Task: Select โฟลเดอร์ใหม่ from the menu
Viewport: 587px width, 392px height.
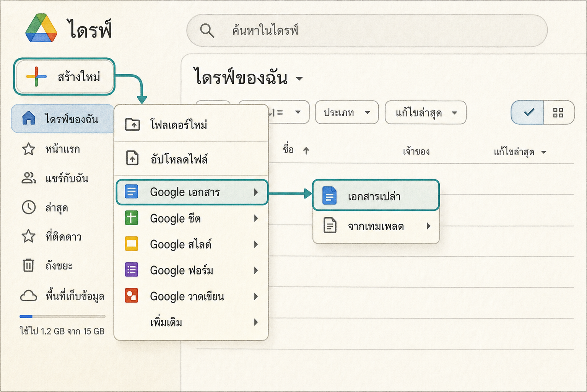Action: tap(191, 124)
